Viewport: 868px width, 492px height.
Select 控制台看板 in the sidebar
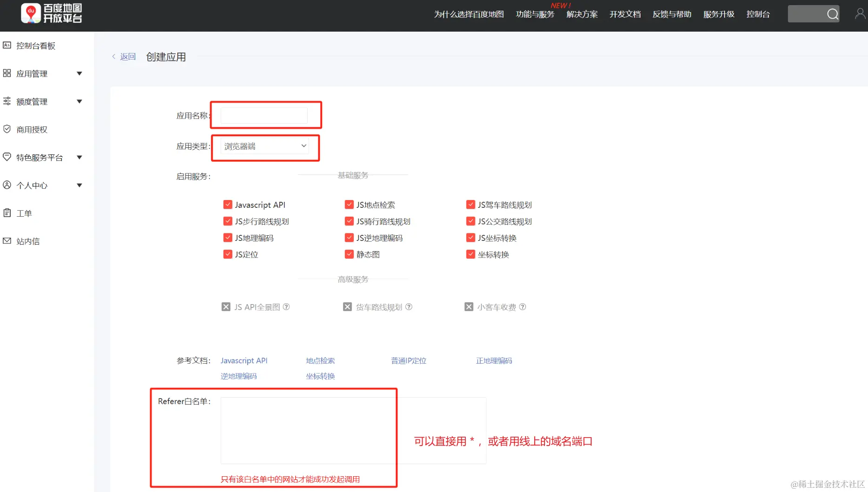click(36, 46)
